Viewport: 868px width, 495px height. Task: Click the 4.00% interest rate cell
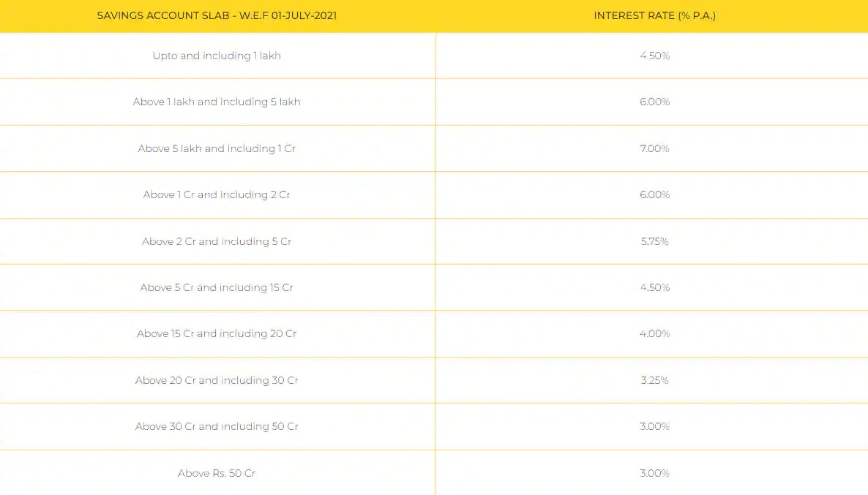tap(654, 333)
